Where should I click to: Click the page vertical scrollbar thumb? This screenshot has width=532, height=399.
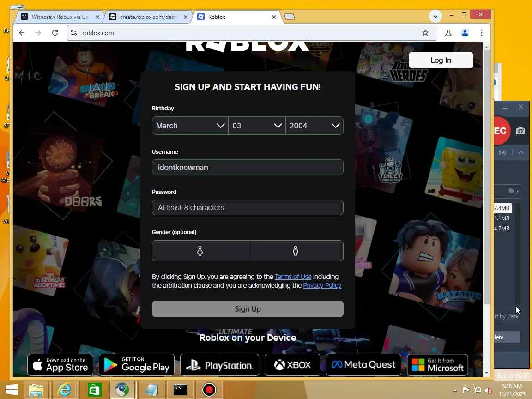(x=486, y=177)
